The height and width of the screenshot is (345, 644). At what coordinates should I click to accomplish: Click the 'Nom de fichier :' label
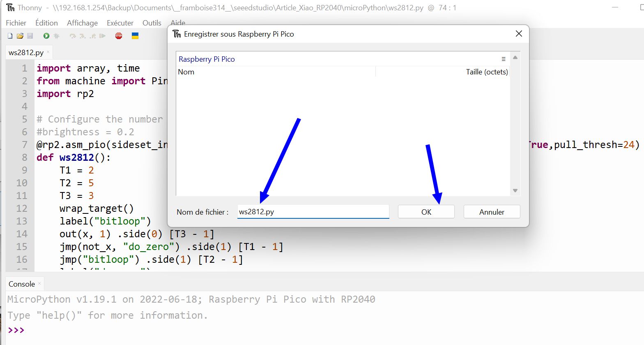tap(202, 212)
